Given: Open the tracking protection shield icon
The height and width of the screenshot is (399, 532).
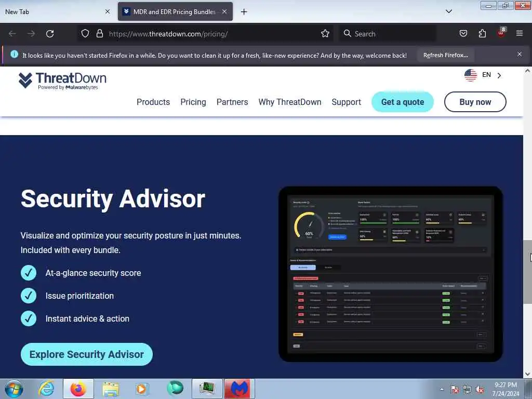Looking at the screenshot, I should pos(85,33).
